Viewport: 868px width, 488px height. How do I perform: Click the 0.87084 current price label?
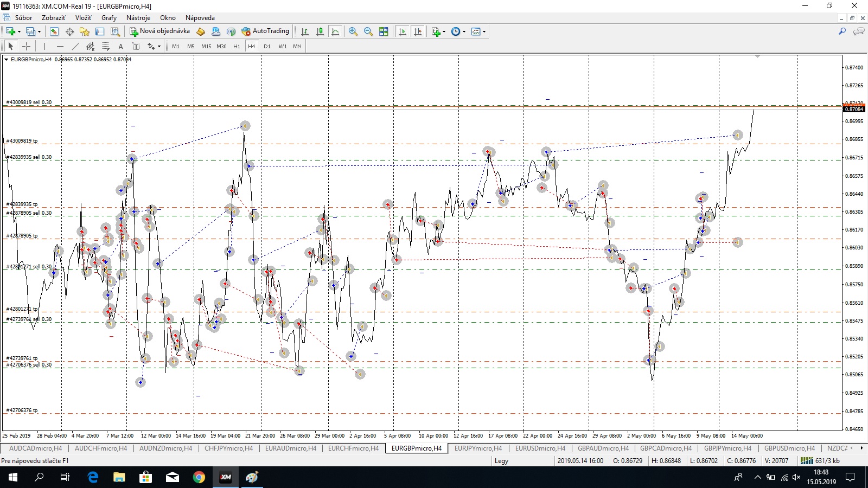(854, 109)
